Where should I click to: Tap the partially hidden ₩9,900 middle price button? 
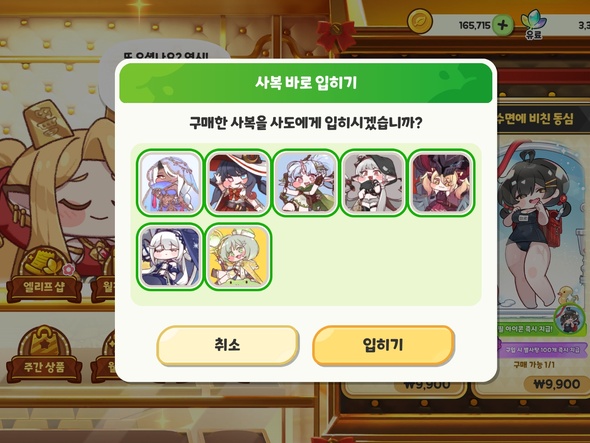tap(427, 385)
